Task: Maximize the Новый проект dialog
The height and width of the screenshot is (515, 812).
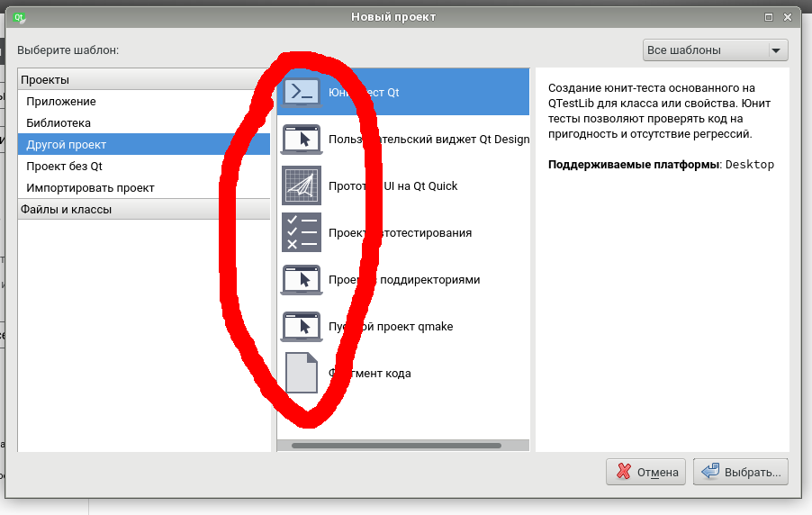Action: [x=769, y=17]
